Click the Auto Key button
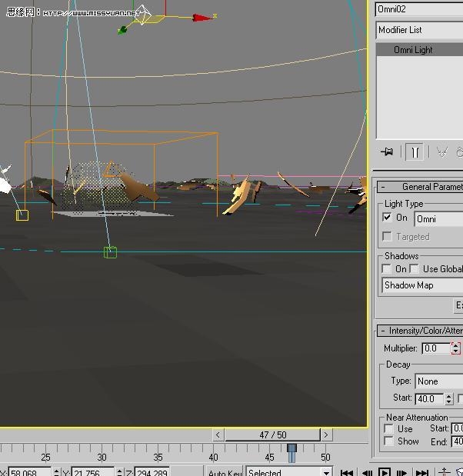Screen dimensions: 463x476 [x=225, y=471]
